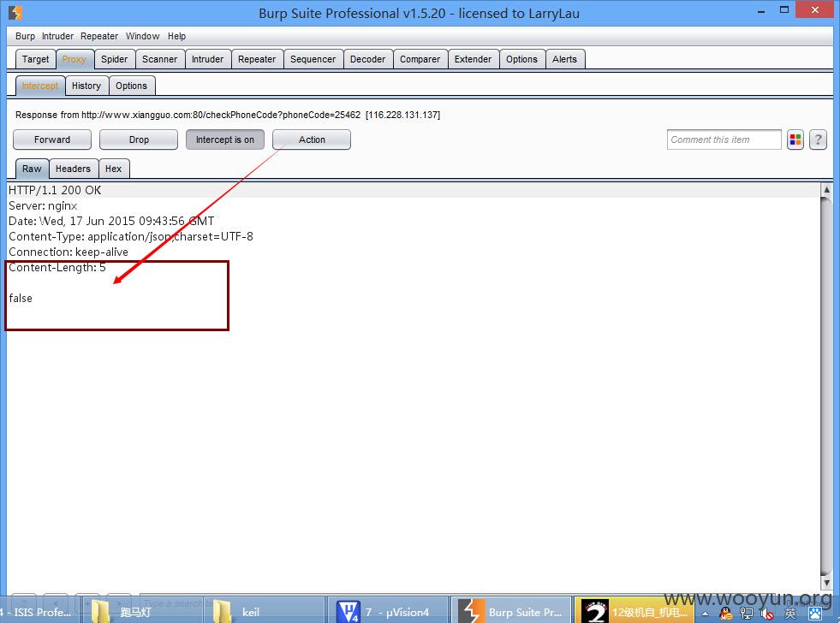Select the Raw view tab

coord(33,169)
